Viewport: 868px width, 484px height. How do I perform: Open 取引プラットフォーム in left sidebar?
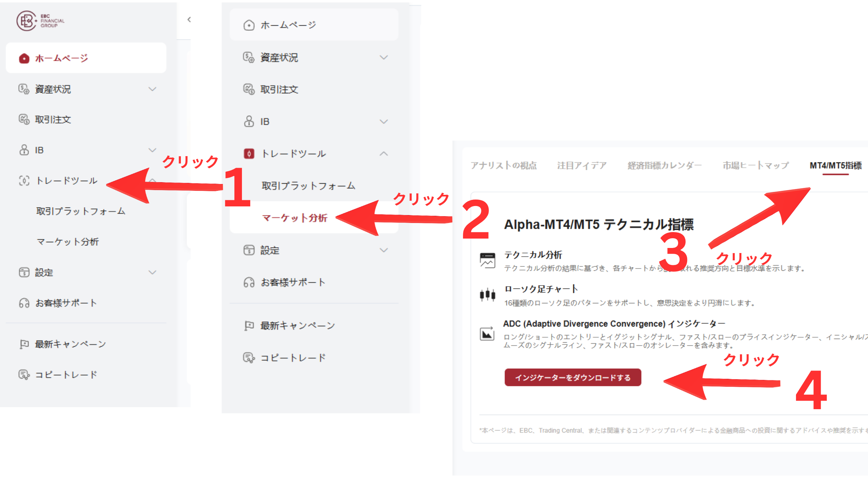[x=81, y=211]
